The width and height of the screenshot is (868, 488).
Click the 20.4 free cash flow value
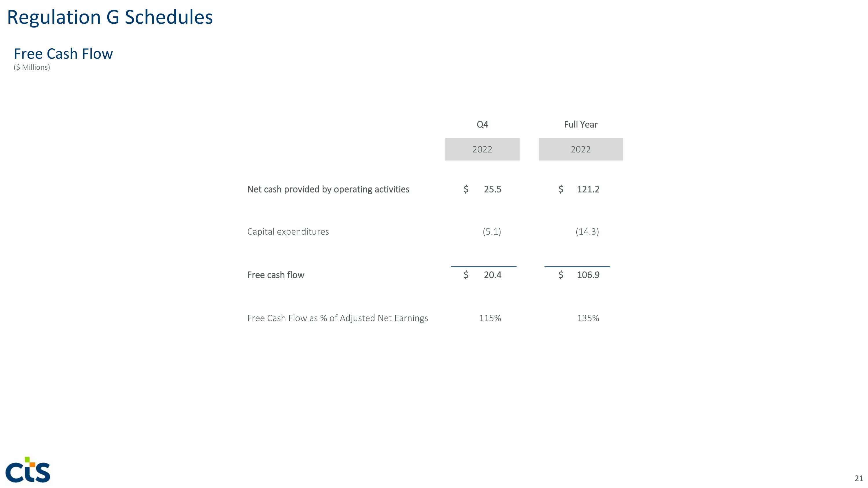pyautogui.click(x=492, y=275)
